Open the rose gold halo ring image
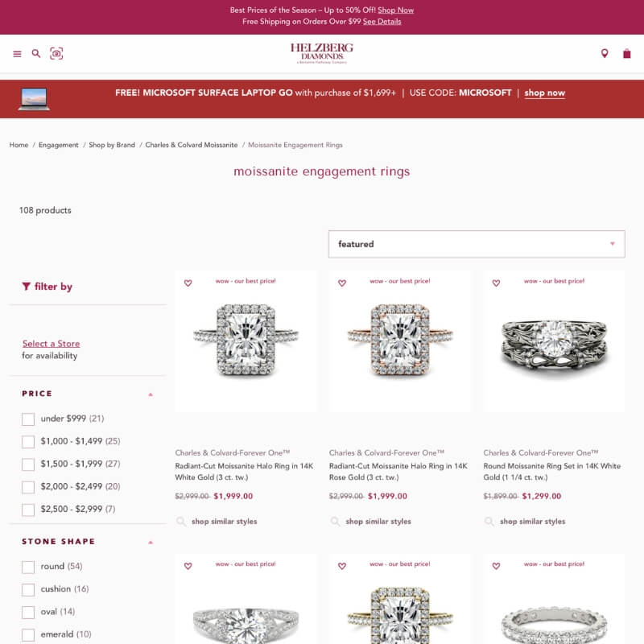 click(x=400, y=341)
